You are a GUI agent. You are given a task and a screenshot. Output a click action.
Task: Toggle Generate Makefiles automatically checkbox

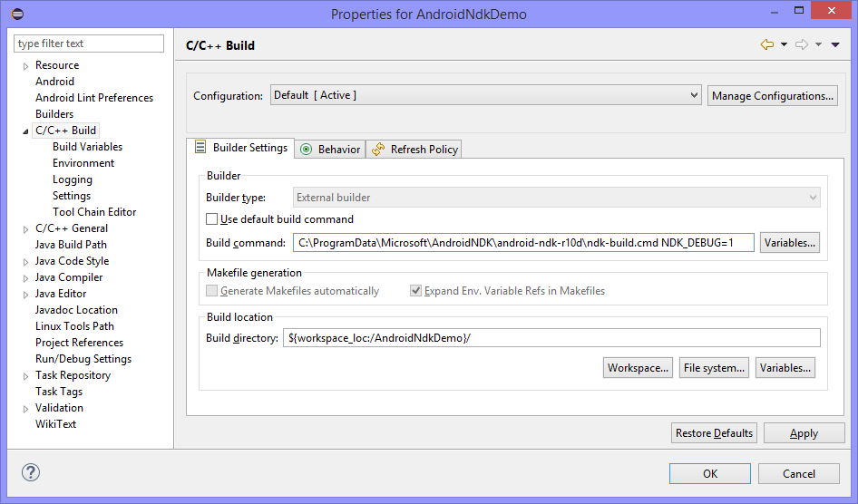(212, 291)
